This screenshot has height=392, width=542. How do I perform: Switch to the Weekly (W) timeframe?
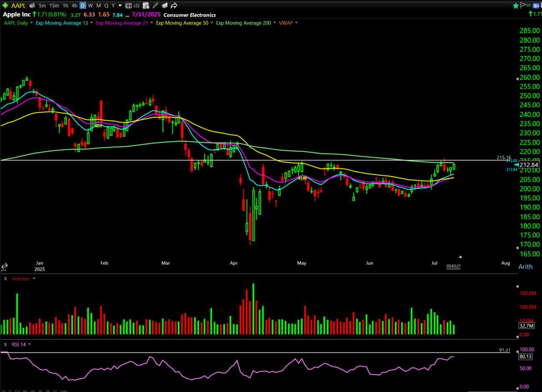(x=91, y=5)
